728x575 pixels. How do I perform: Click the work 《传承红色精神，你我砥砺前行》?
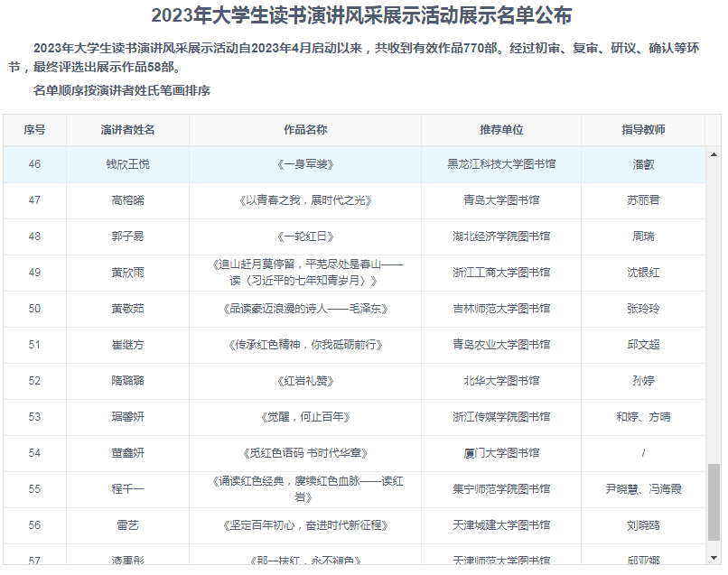[305, 345]
